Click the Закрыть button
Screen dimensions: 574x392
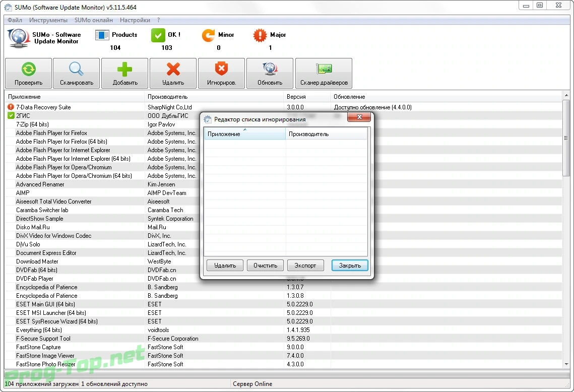click(350, 266)
